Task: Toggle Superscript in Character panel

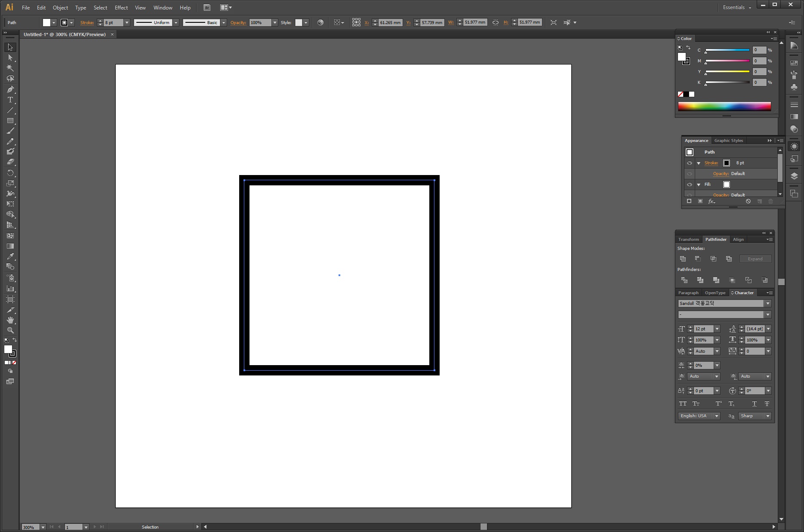Action: pyautogui.click(x=718, y=403)
